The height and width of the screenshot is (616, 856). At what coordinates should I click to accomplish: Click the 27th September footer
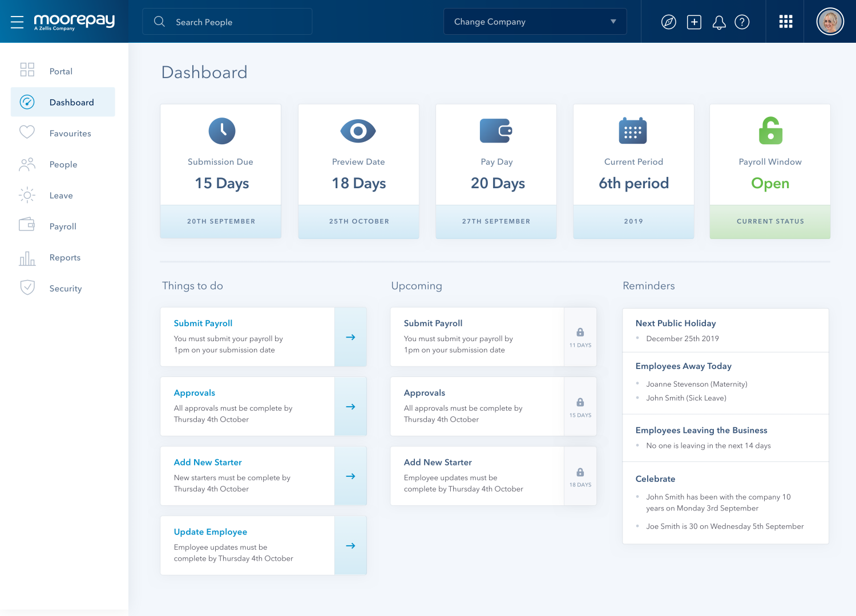496,221
